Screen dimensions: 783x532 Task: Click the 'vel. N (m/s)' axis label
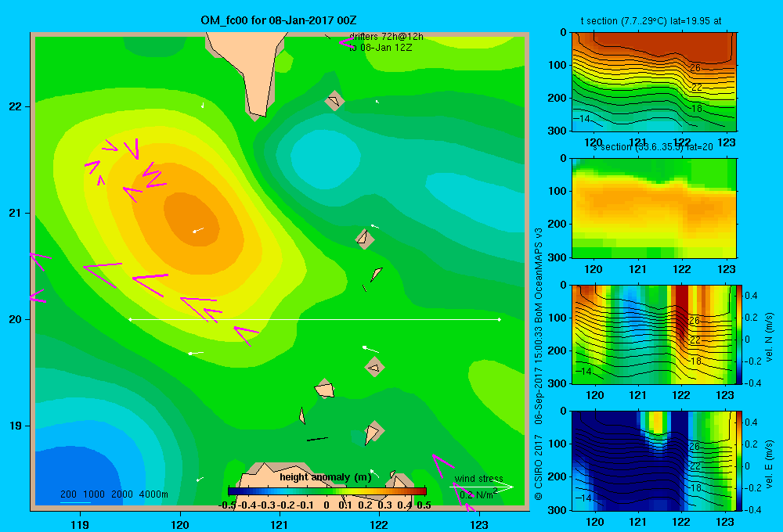coord(769,337)
